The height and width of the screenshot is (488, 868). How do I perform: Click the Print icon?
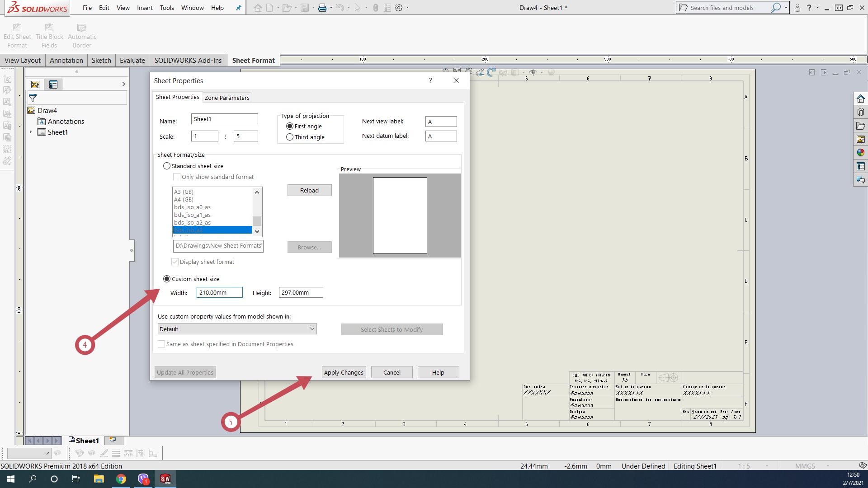click(322, 8)
